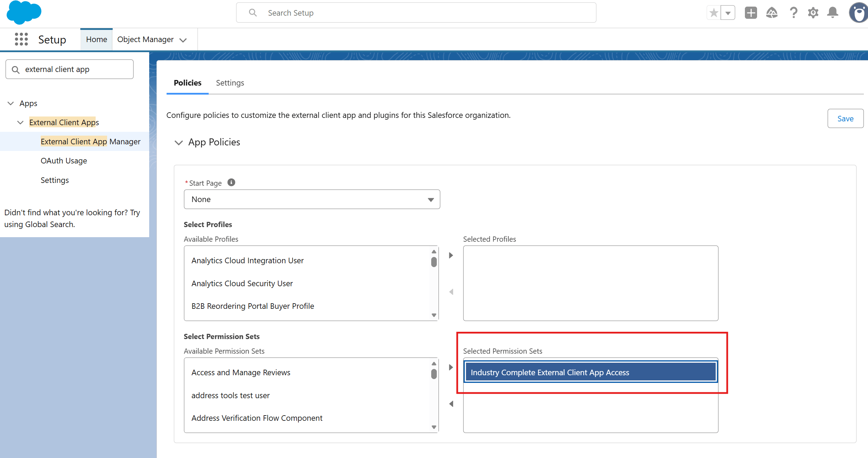
Task: Click the magnifier icon in Search Setup
Action: (x=253, y=13)
